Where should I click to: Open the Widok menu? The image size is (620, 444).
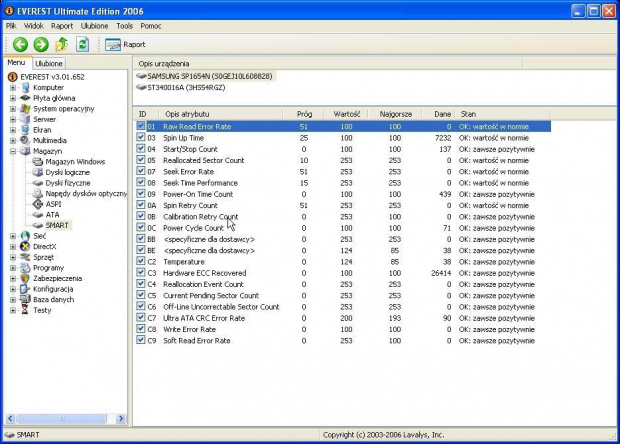(34, 26)
